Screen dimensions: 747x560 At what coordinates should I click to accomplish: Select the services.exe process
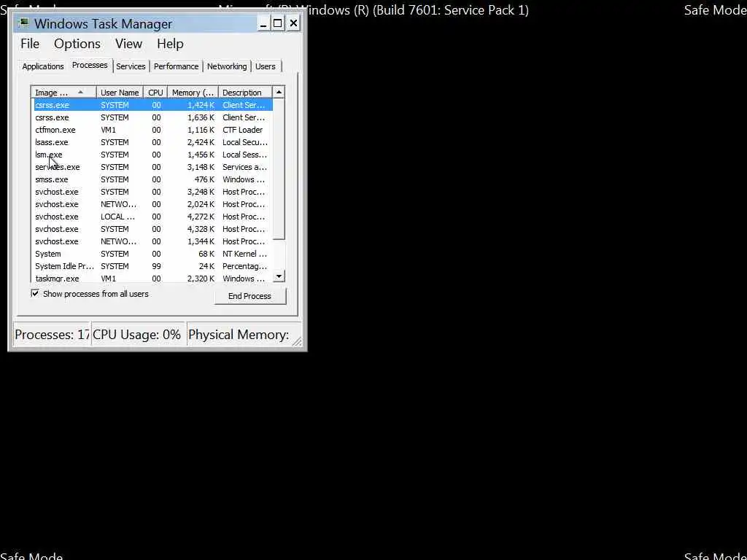[152, 167]
